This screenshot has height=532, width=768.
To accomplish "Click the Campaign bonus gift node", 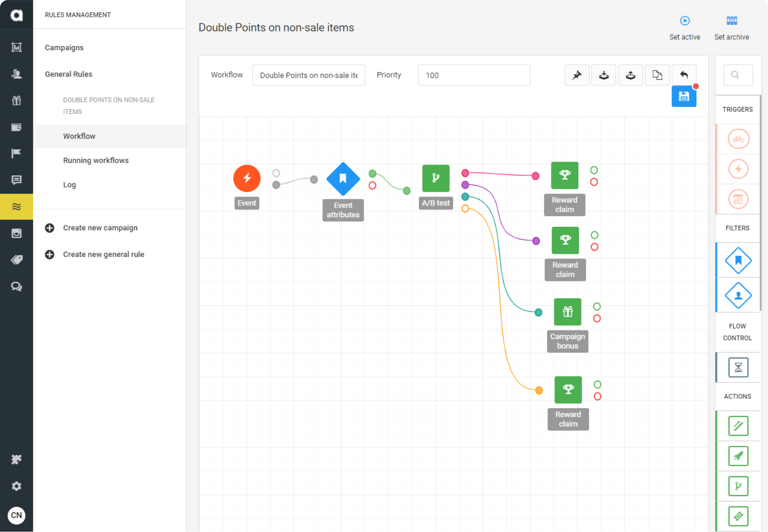I will (x=567, y=312).
